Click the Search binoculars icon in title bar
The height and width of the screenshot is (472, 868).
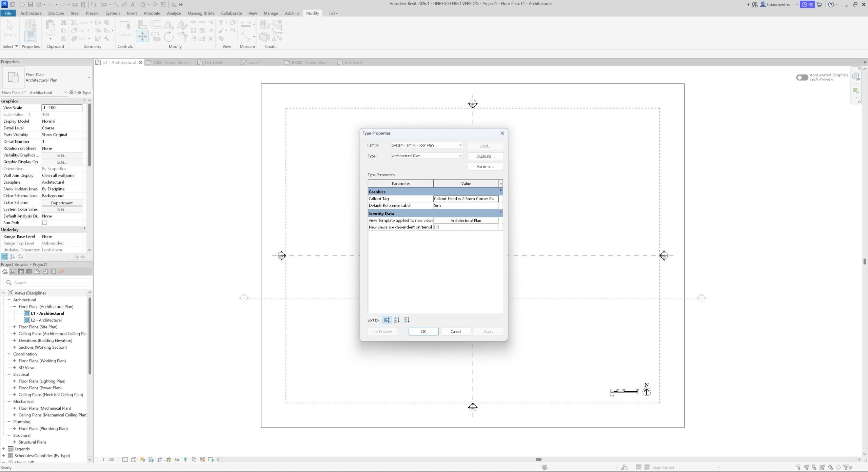pos(754,4)
